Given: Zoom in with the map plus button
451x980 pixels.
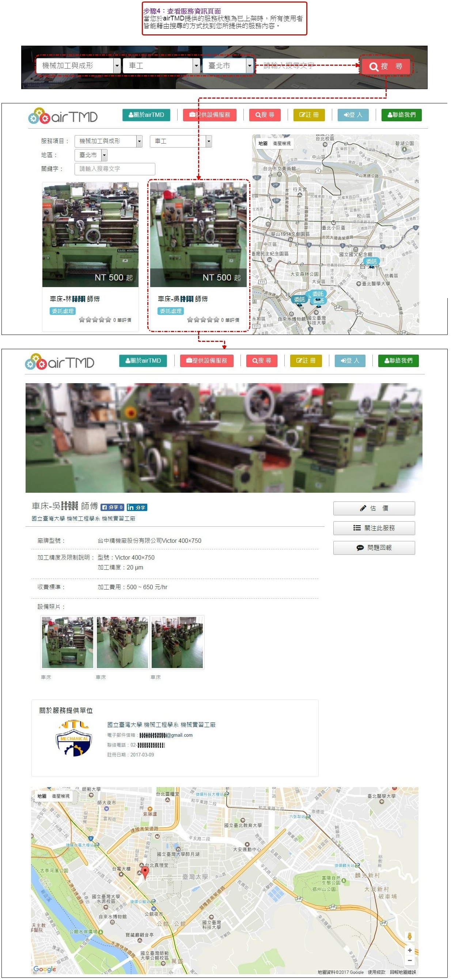Looking at the screenshot, I should click(409, 950).
